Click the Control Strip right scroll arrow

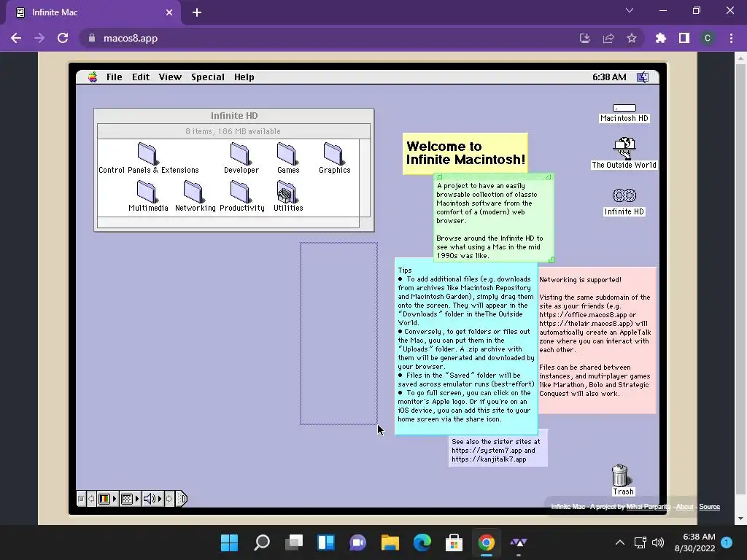click(x=169, y=499)
